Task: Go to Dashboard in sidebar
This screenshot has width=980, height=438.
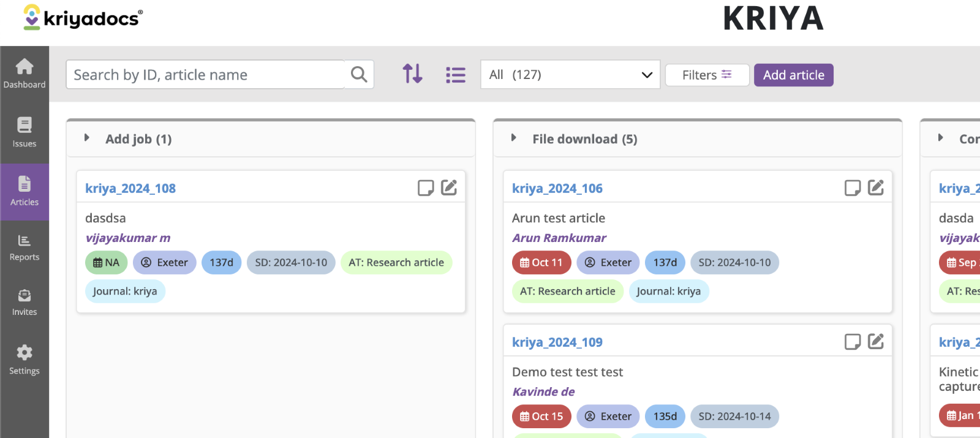Action: pos(24,74)
